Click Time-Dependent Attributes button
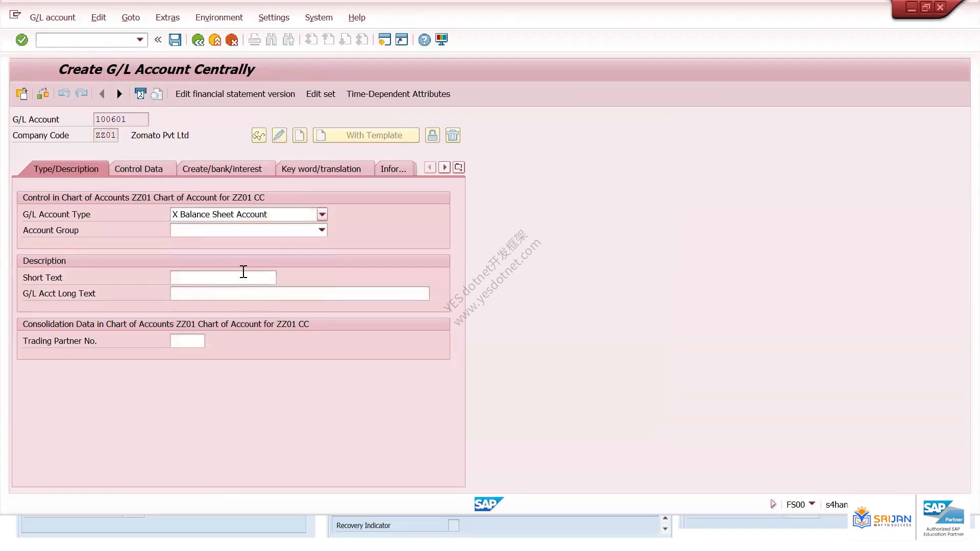 [398, 94]
